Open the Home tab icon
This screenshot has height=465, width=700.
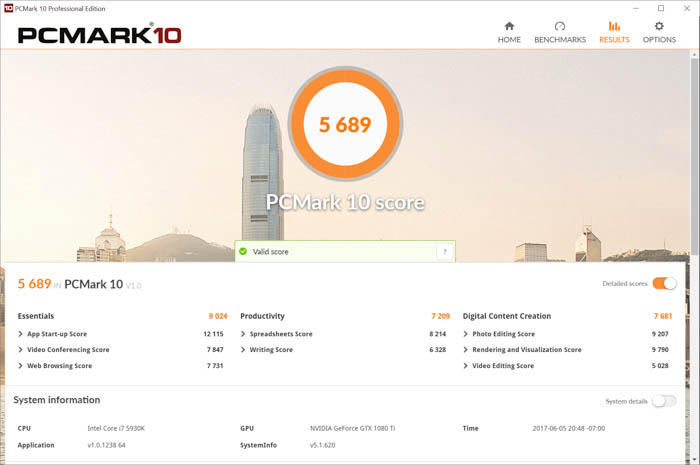509,26
